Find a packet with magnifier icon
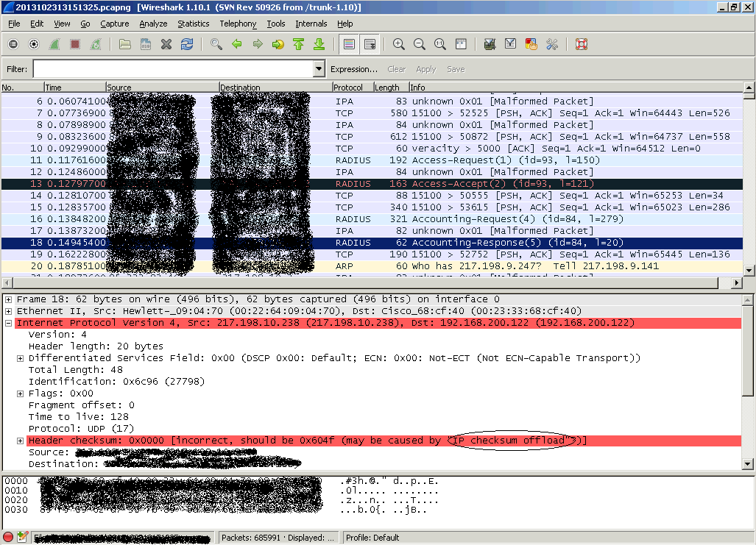Screen dimensions: 756x545 pos(216,44)
